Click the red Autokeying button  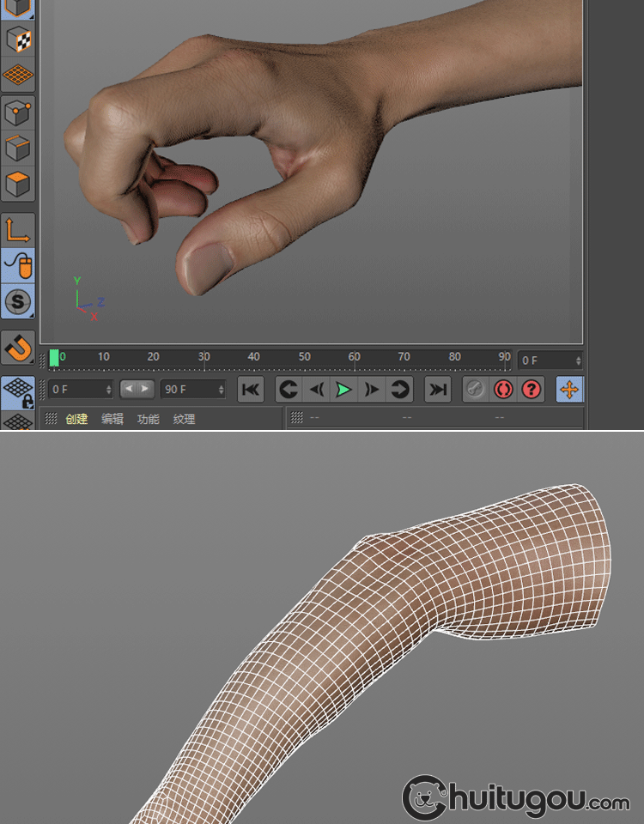[x=503, y=390]
